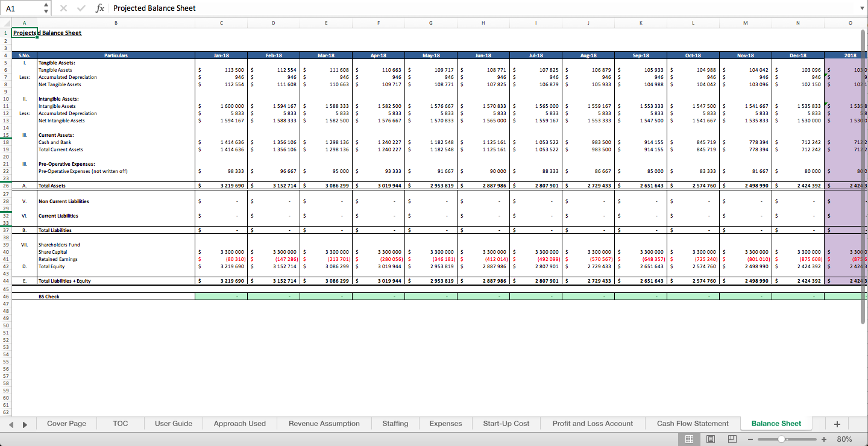868x446 pixels.
Task: Click Feb-18 Cash and Bank 1 356 106
Action: coord(274,142)
